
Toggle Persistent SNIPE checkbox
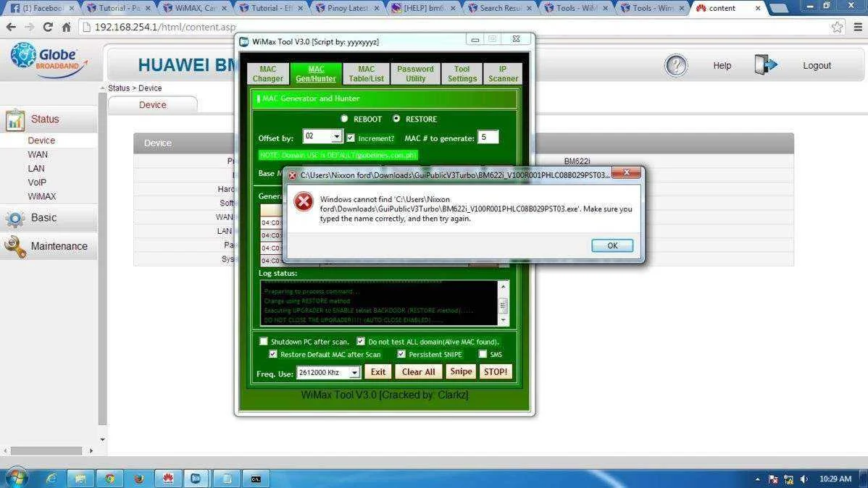coord(401,354)
